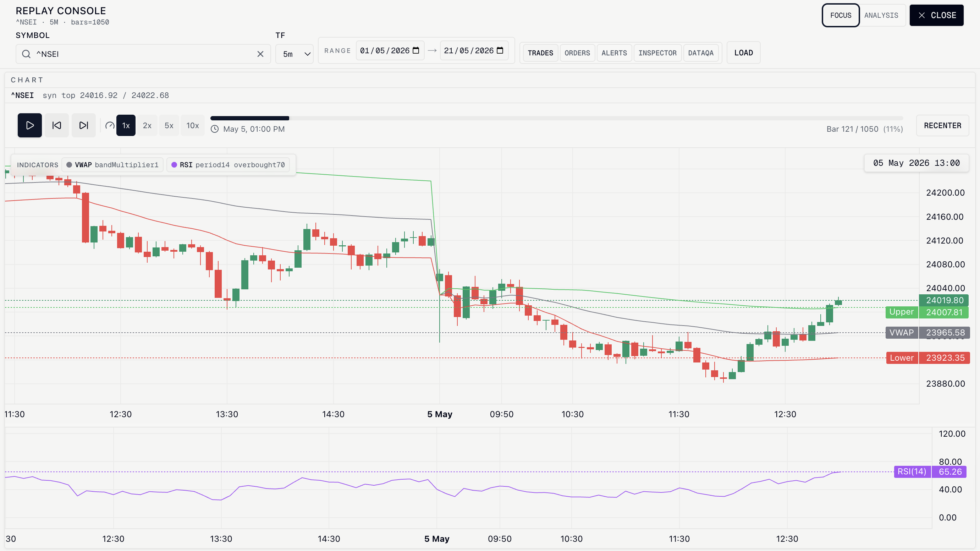Click the search magnifier icon in symbol field

click(26, 54)
